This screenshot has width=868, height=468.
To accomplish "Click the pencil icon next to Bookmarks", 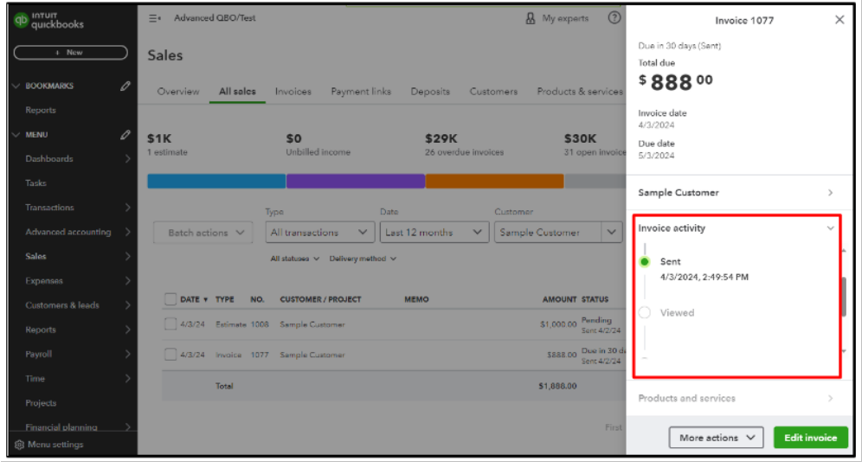I will [x=125, y=86].
